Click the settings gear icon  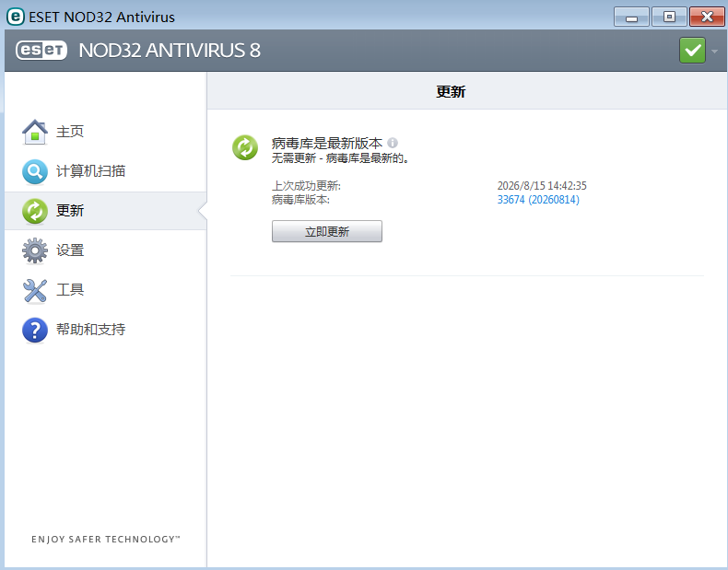(x=35, y=250)
